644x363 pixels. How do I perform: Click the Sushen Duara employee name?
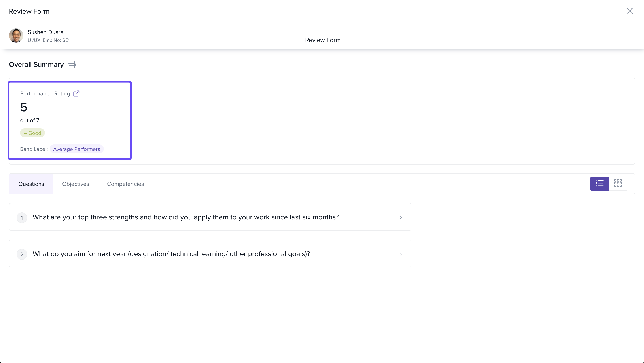45,32
